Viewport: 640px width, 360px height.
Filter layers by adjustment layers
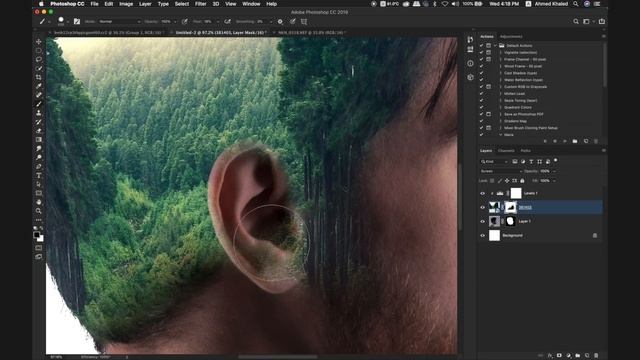click(523, 162)
